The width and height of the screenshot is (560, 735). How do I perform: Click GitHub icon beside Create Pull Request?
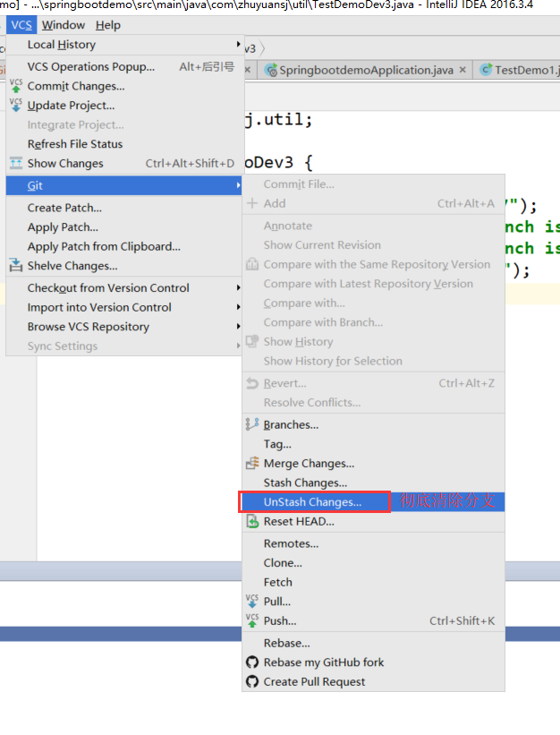(x=252, y=681)
